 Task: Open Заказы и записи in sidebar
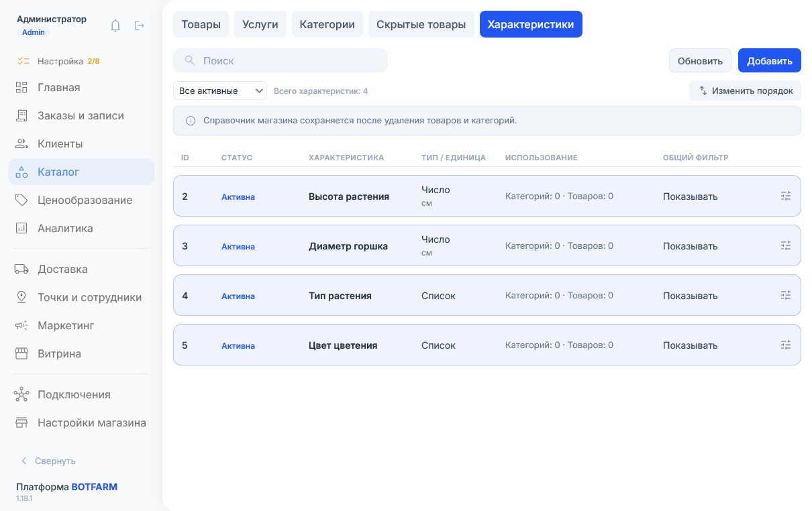81,115
